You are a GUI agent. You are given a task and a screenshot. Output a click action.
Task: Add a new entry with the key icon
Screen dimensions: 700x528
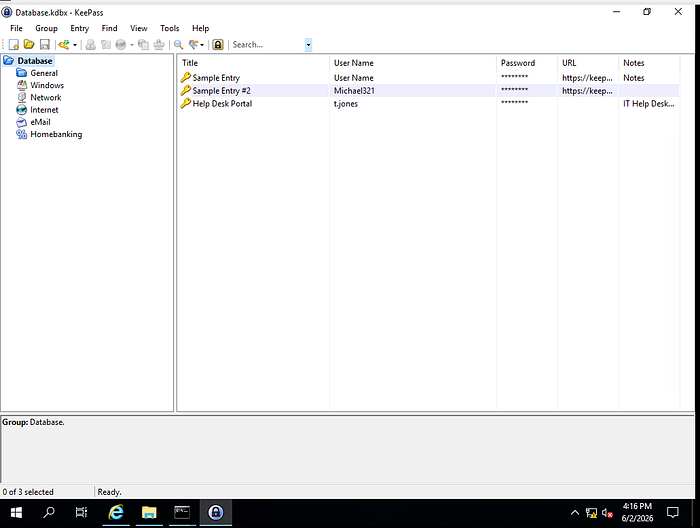(x=64, y=45)
